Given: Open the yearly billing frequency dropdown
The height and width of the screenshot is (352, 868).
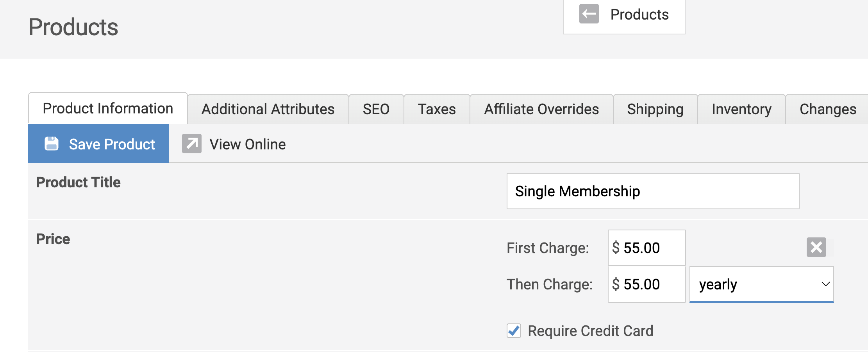Looking at the screenshot, I should pyautogui.click(x=761, y=284).
